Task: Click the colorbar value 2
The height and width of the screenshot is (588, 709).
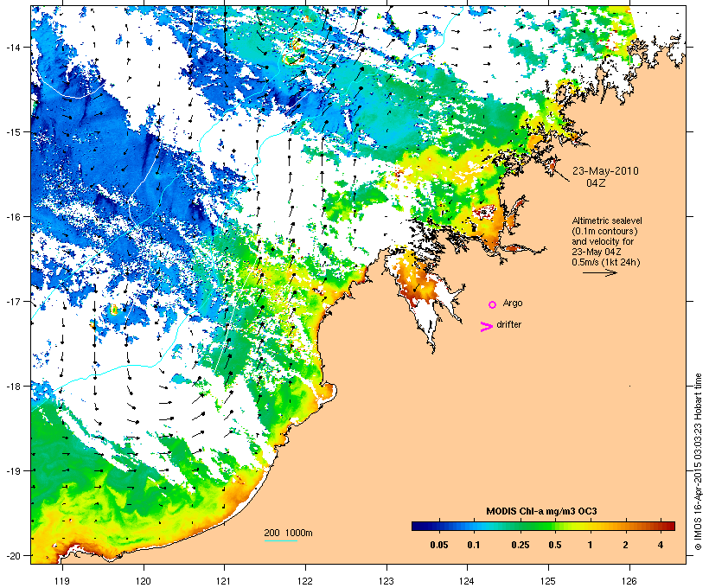Action: click(625, 545)
